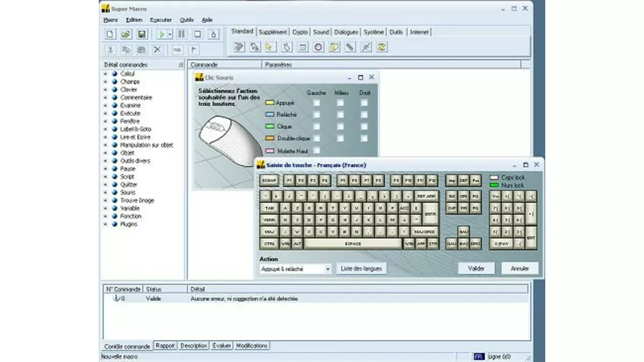Enable the Double-clique checkbox under Droit
The image size is (644, 362).
pos(364,138)
